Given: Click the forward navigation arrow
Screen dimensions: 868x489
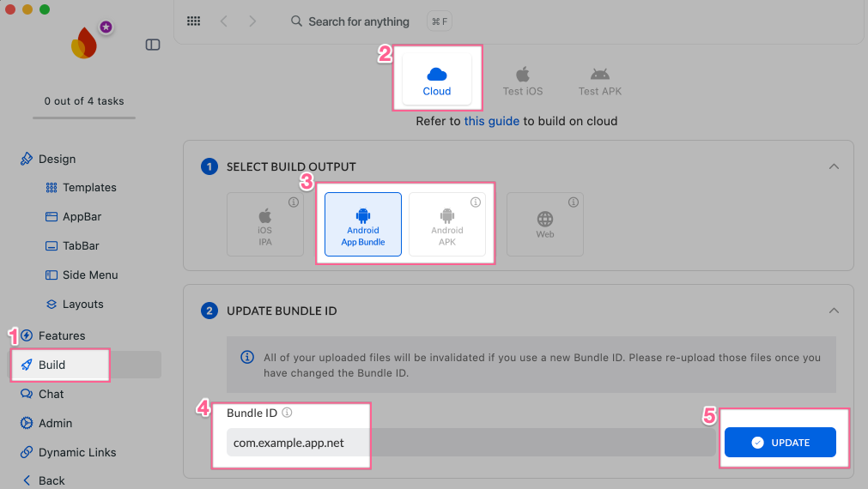Looking at the screenshot, I should pos(252,21).
